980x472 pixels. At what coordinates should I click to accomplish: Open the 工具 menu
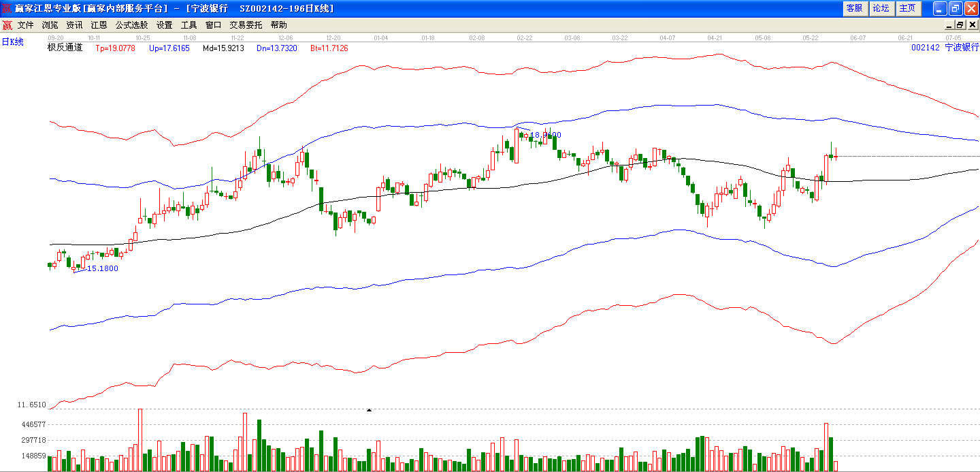[189, 25]
